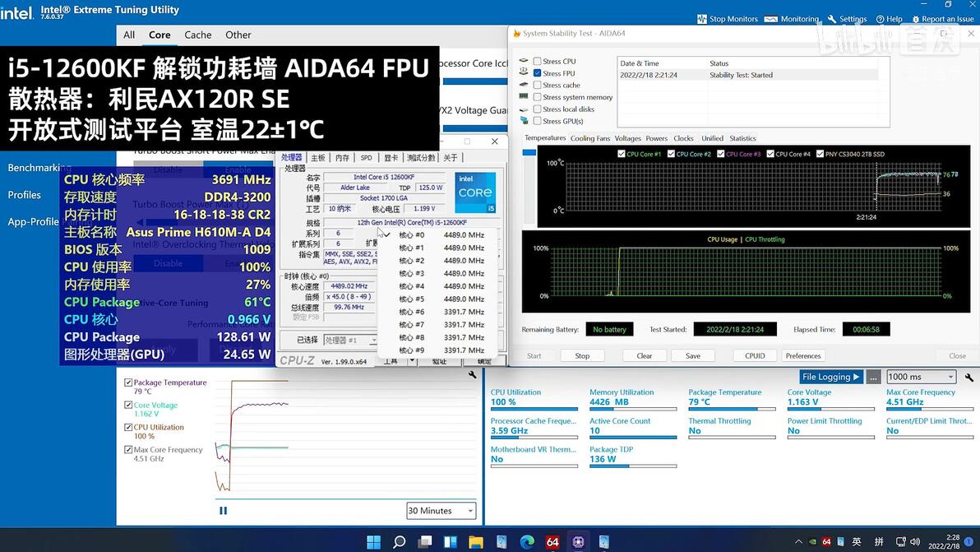Click the Report an Issue bug icon
This screenshot has width=980, height=552.
click(x=916, y=19)
